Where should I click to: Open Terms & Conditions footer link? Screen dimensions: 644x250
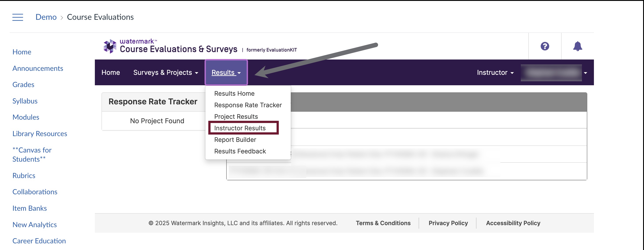tap(383, 223)
